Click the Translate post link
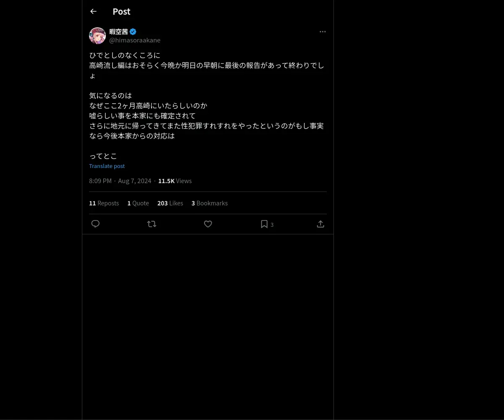The image size is (504, 420). [107, 166]
